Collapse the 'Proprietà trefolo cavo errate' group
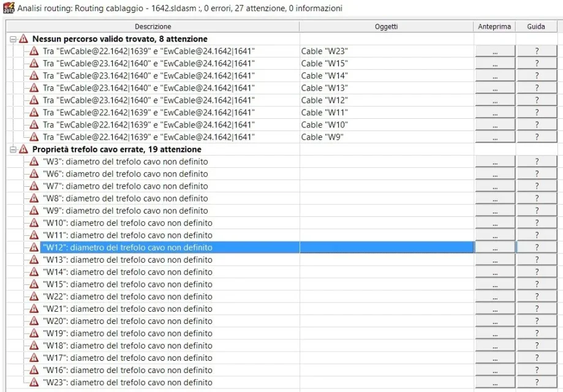 pos(13,149)
